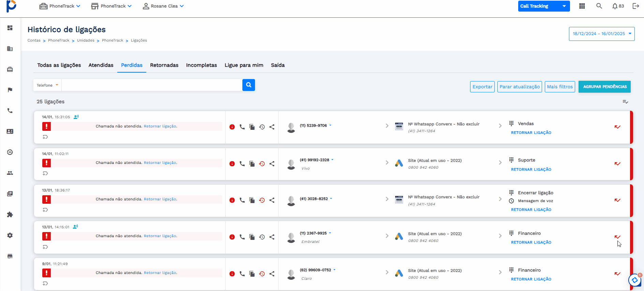Click Parar atualização button
This screenshot has width=644, height=291.
click(520, 87)
